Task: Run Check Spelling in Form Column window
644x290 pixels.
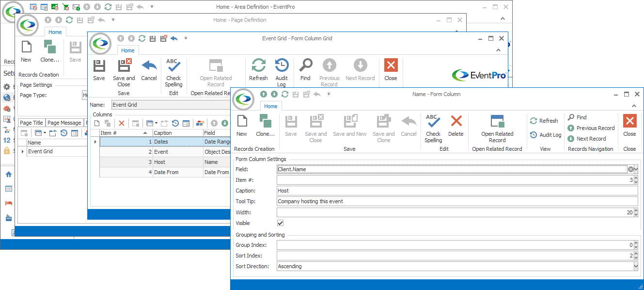Action: (x=433, y=129)
